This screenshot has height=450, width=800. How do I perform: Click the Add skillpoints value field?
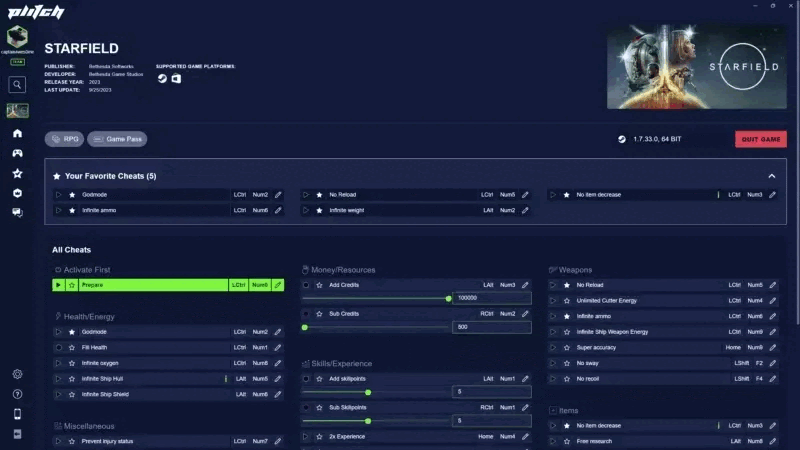[x=492, y=392]
